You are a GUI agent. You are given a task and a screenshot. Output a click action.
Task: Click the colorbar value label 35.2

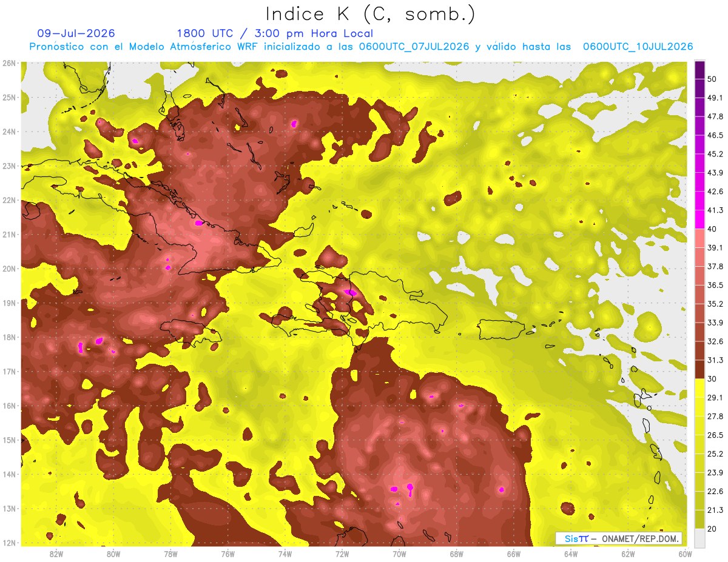(715, 304)
